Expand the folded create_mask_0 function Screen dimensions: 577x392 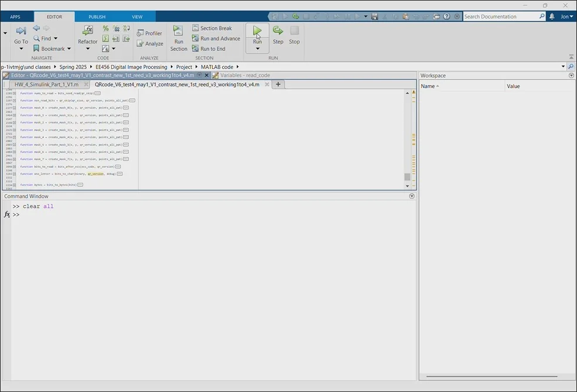(125, 108)
